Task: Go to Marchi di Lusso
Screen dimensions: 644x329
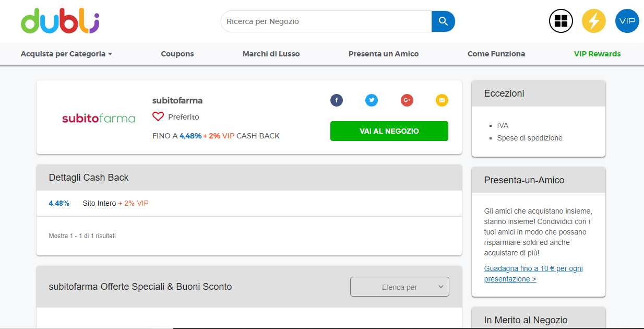Action: [x=271, y=54]
